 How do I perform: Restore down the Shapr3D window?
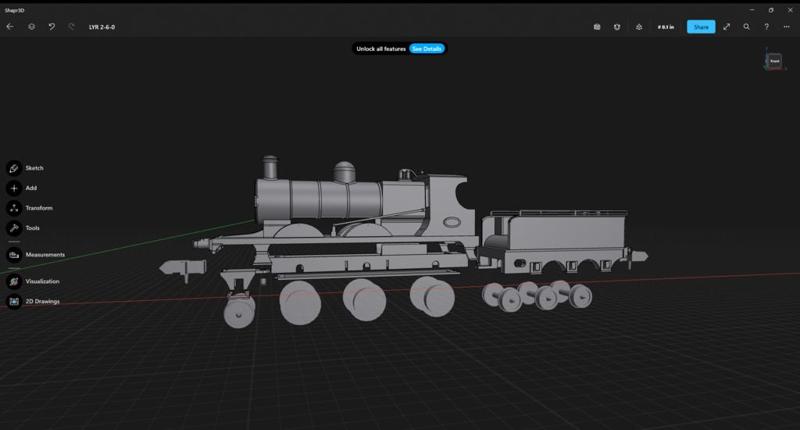[771, 10]
